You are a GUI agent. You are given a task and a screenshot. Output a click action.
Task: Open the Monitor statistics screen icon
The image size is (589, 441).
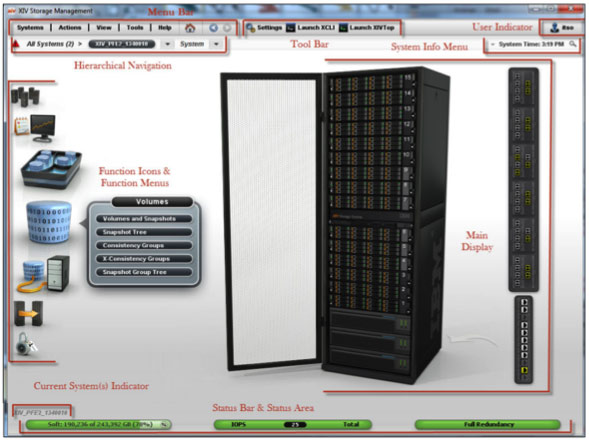click(x=35, y=128)
